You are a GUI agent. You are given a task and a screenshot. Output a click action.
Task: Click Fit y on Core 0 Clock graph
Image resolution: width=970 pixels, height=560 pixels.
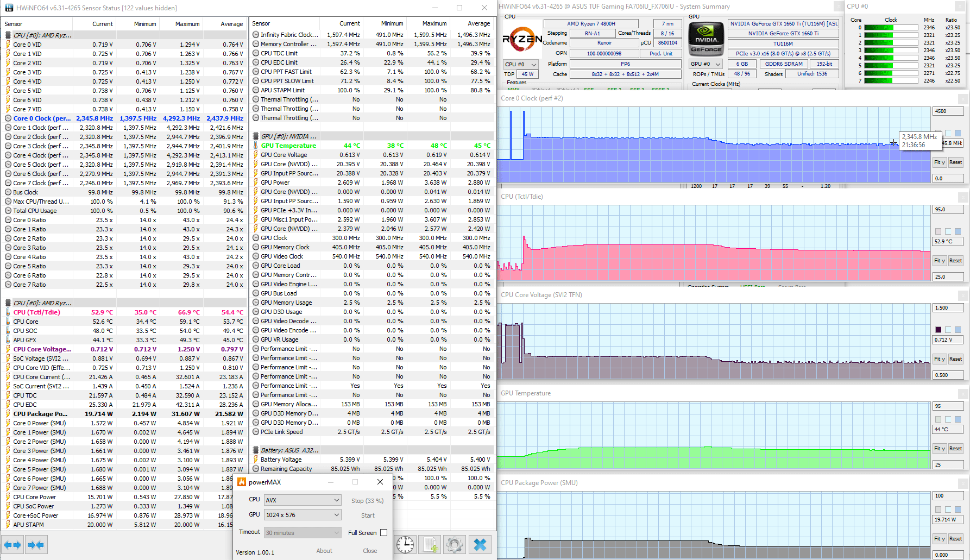940,162
